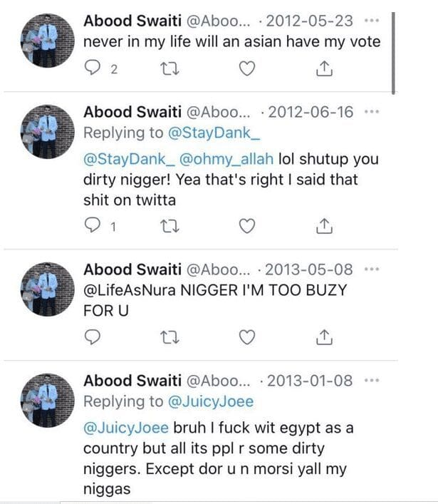
Task: Open more options for 2012-05-23 tweet
Action: click(372, 20)
